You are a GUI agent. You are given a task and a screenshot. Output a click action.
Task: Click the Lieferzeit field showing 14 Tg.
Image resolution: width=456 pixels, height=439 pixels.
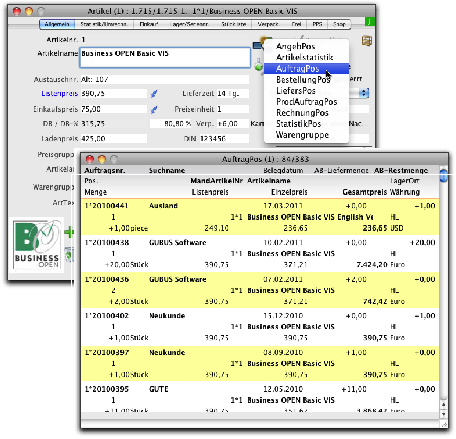pyautogui.click(x=233, y=94)
